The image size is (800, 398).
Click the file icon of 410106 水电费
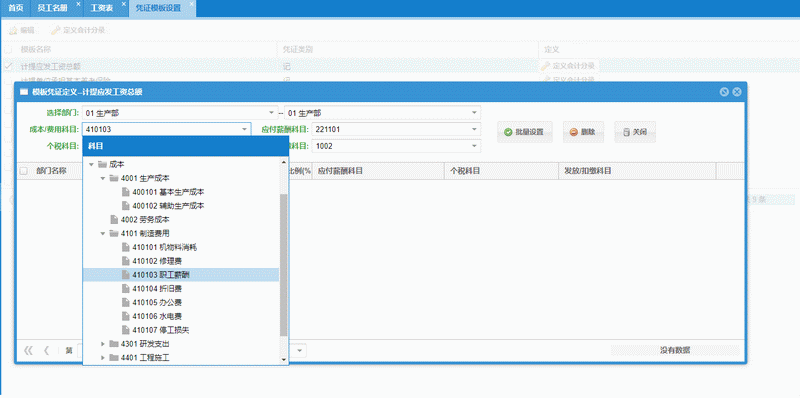[126, 316]
